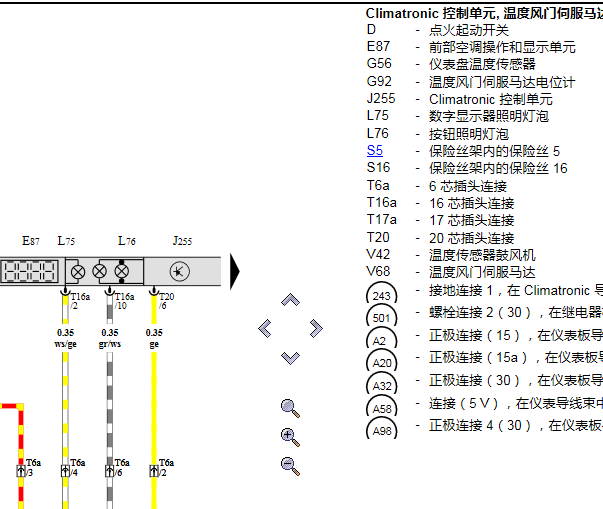This screenshot has height=509, width=603.
Task: Select the T20 legend entry
Action: 440,238
